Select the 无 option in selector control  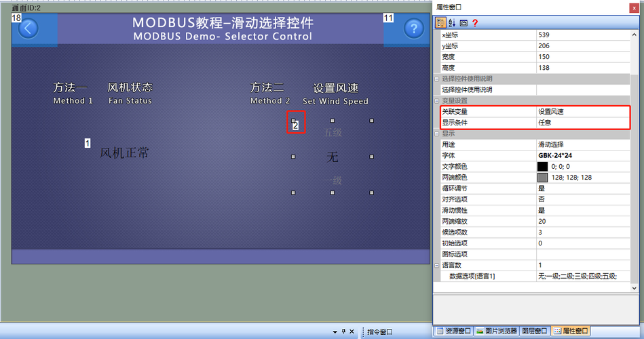click(x=333, y=157)
